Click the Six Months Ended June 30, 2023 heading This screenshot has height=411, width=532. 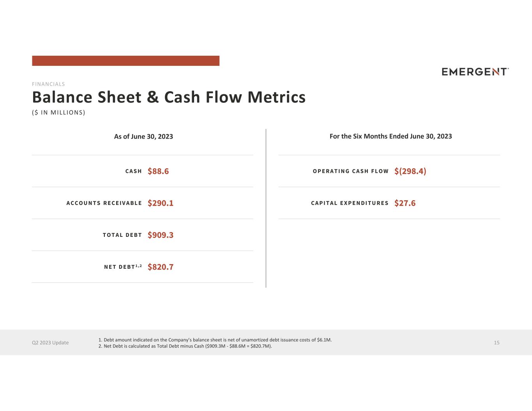[x=391, y=136]
